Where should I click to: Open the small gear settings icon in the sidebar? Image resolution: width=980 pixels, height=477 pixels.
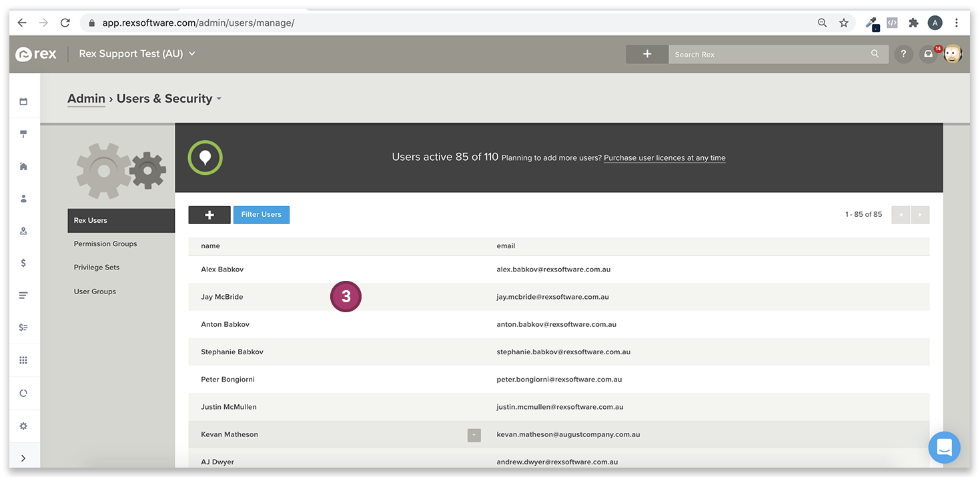23,426
